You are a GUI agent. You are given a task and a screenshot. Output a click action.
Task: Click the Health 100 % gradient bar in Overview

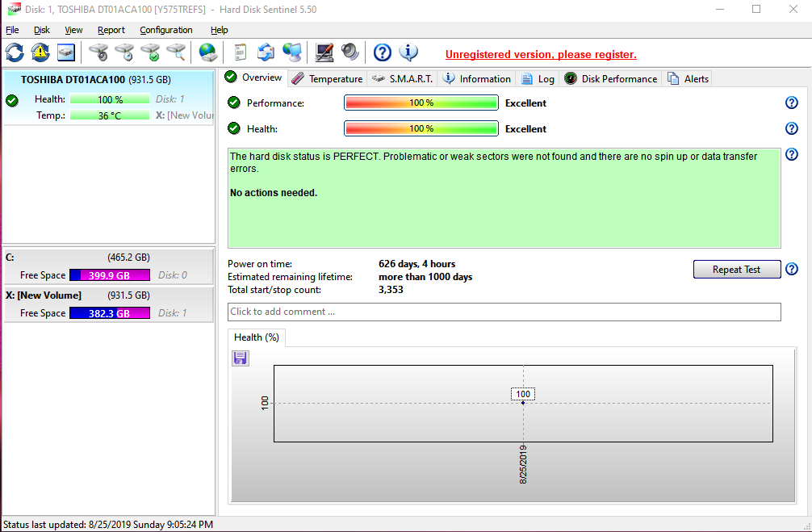click(421, 128)
